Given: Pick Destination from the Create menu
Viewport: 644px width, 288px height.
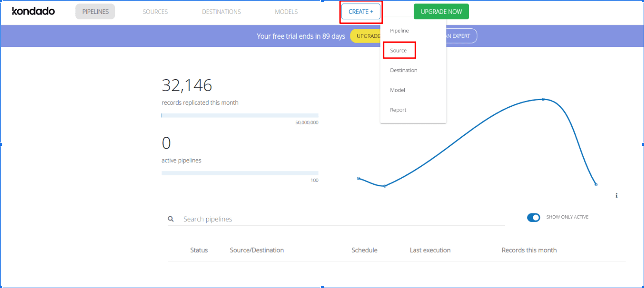Looking at the screenshot, I should tap(403, 71).
